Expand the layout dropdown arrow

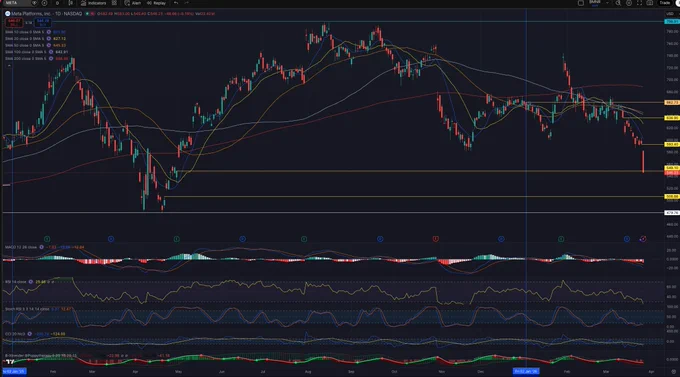click(x=607, y=3)
